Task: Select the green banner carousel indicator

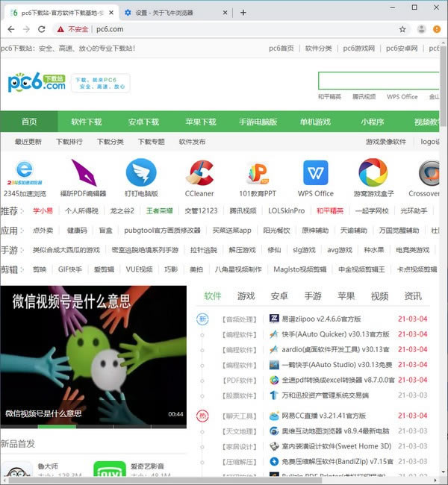Action: pos(57,427)
